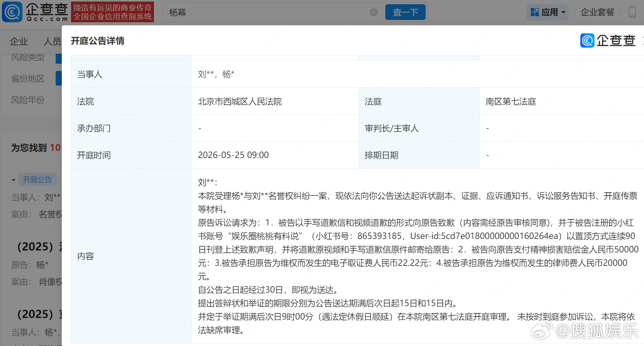644x346 pixels.
Task: Switch to the 企业 tab
Action: click(x=19, y=41)
